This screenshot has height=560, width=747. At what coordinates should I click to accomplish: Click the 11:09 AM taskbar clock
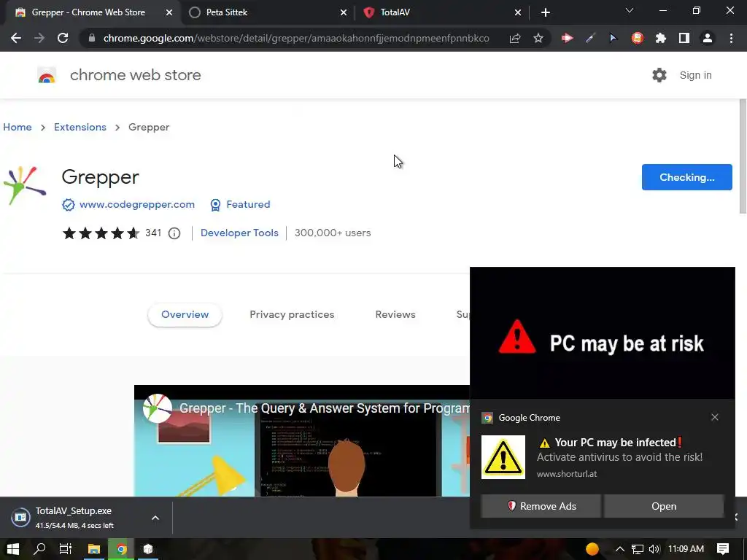tap(686, 549)
